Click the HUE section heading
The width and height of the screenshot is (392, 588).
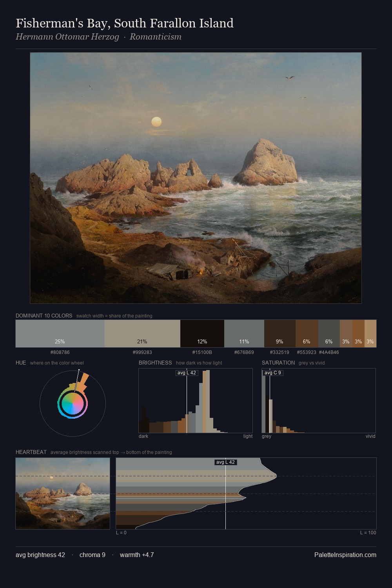21,363
